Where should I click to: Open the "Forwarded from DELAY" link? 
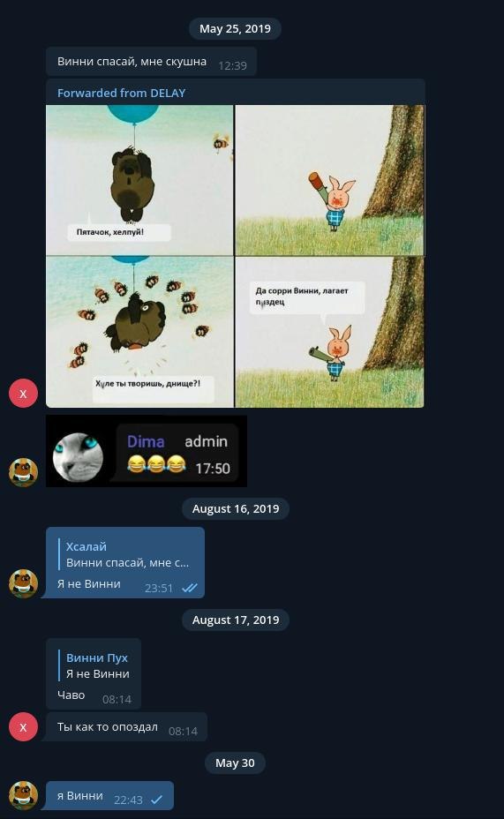[121, 93]
